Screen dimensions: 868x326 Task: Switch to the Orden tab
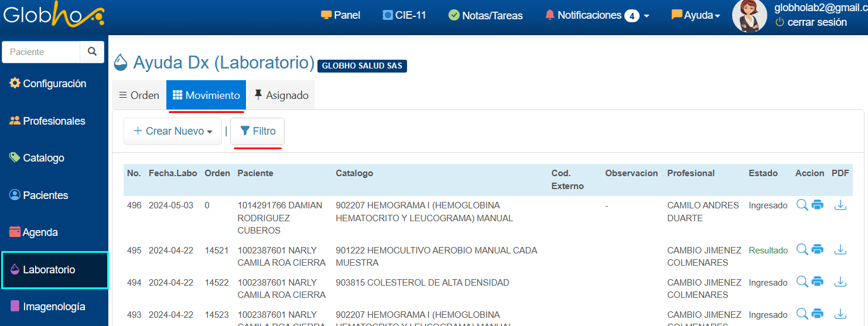tap(139, 95)
